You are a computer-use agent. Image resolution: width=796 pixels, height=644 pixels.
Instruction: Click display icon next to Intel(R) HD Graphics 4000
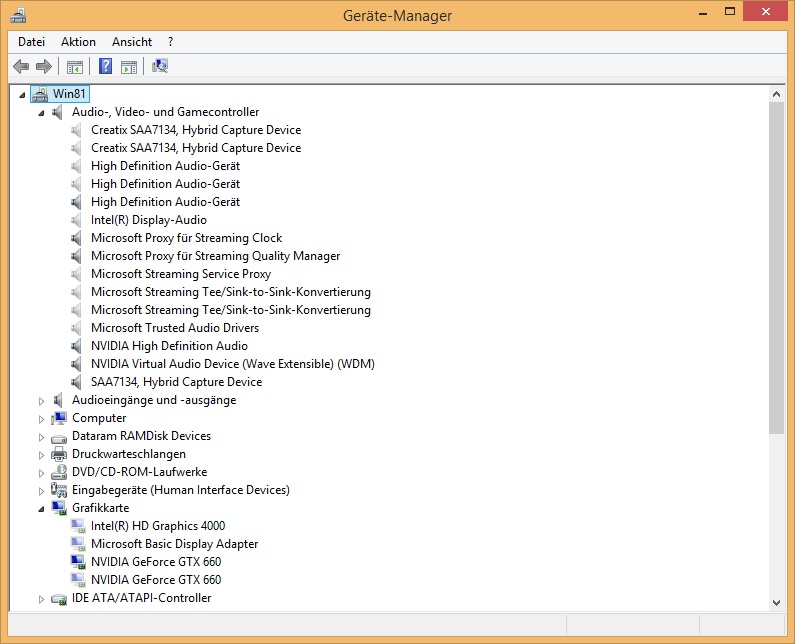pos(78,526)
